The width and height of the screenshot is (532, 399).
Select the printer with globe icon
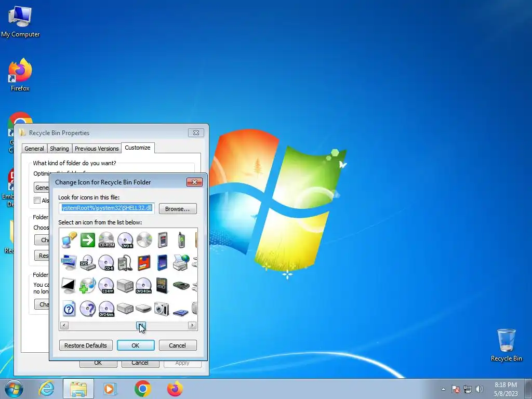[181, 263]
